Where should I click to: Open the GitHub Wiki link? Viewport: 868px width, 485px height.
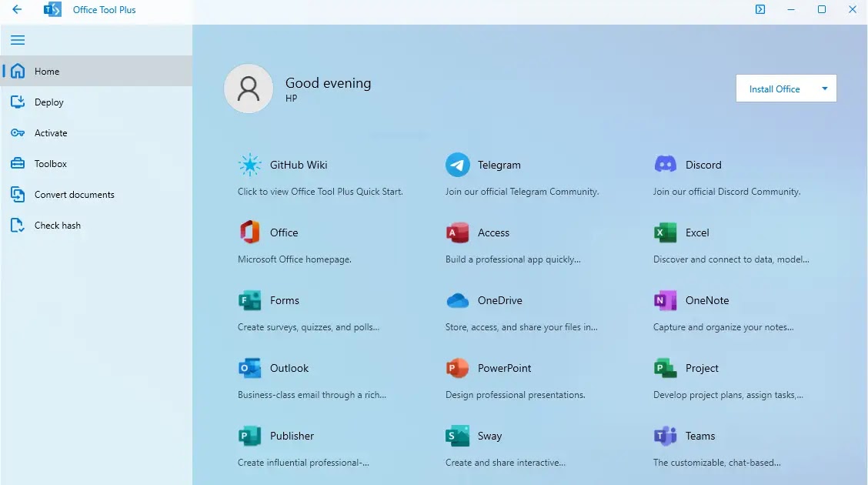point(299,165)
